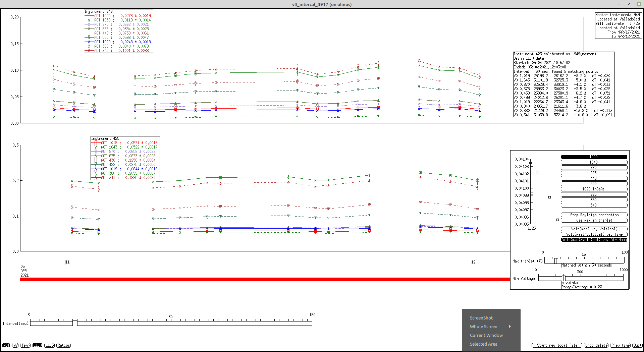Select the L1.5 data level button
The height and width of the screenshot is (352, 644).
49,345
